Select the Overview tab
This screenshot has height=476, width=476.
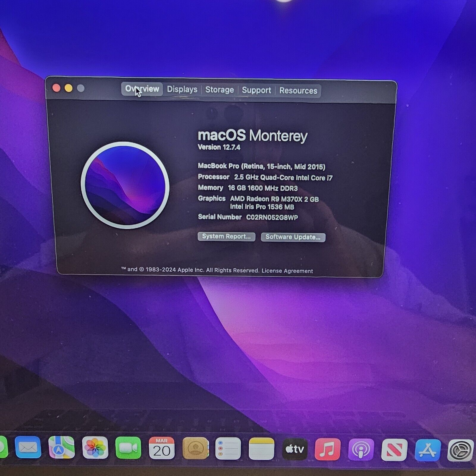pos(142,89)
